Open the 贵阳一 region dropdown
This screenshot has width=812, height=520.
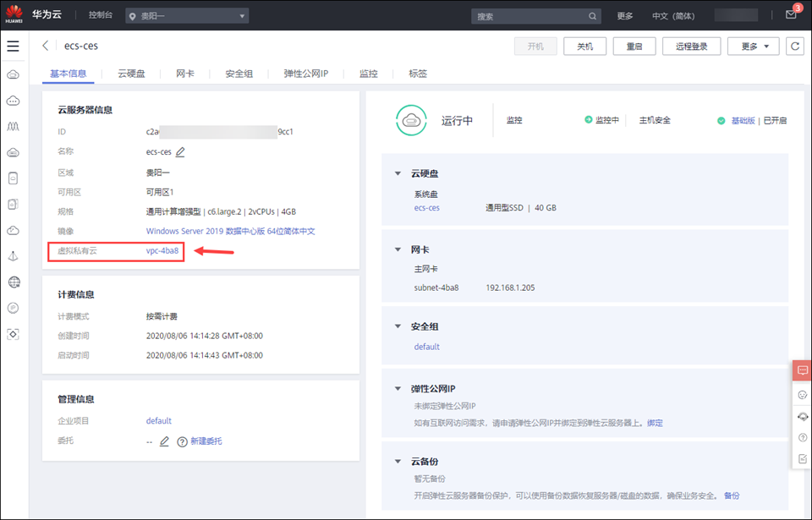[187, 16]
